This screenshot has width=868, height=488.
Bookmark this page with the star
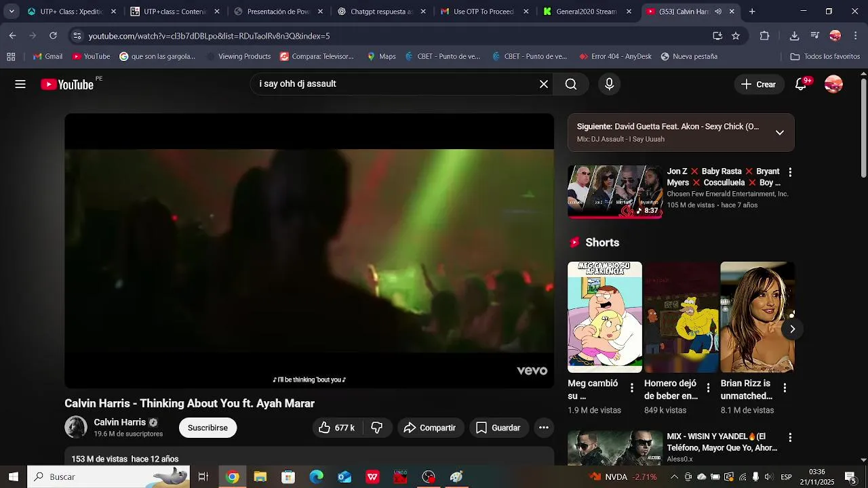tap(736, 36)
